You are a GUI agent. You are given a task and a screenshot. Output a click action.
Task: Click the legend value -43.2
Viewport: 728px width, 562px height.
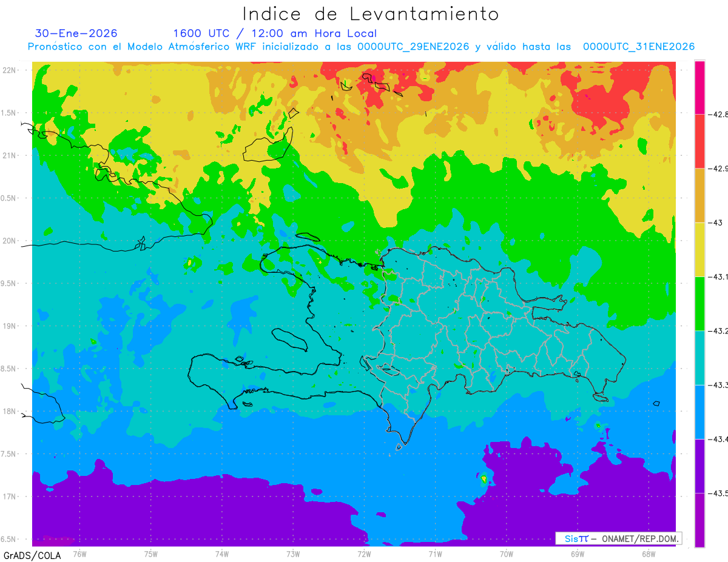tap(718, 330)
